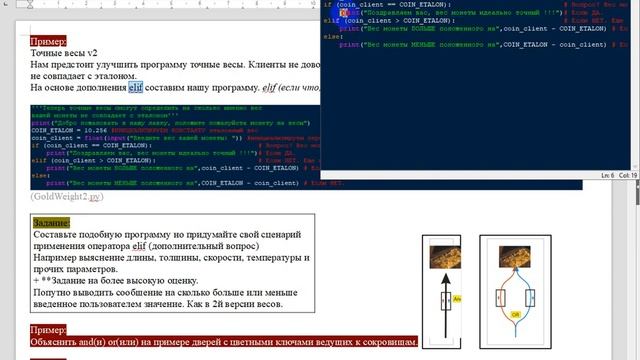Click the print 'Вес монеты МЕНЬШЕ' line in the editor window
The height and width of the screenshot is (360, 640).
(x=473, y=44)
